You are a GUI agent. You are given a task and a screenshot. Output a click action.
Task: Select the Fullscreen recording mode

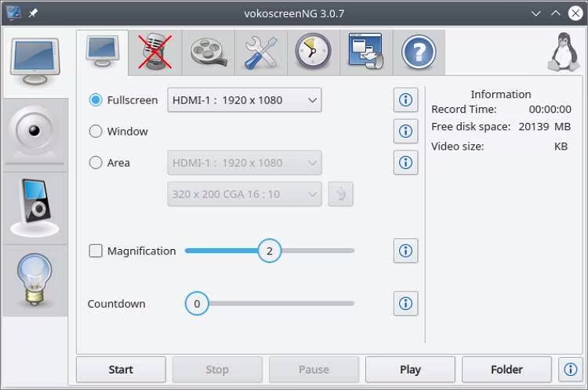click(123, 100)
